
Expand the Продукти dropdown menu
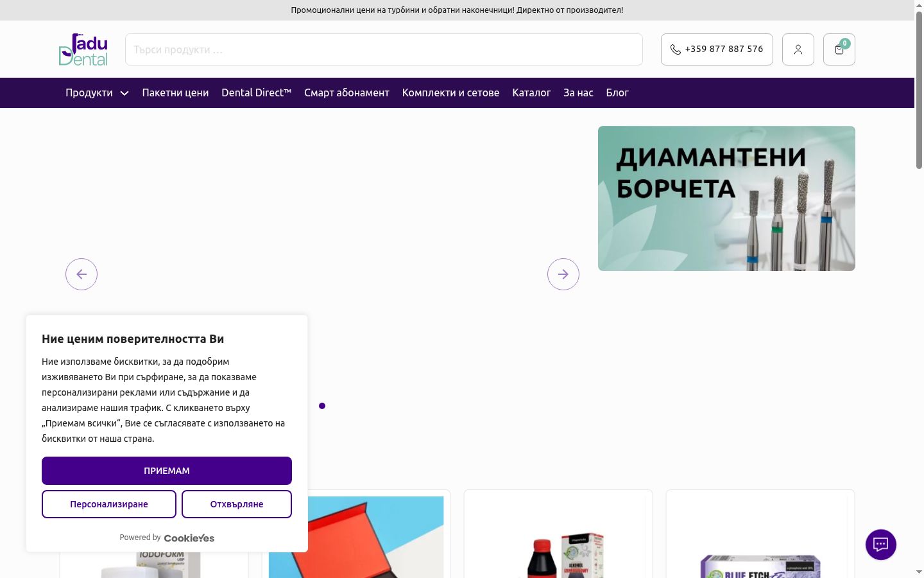pyautogui.click(x=97, y=92)
